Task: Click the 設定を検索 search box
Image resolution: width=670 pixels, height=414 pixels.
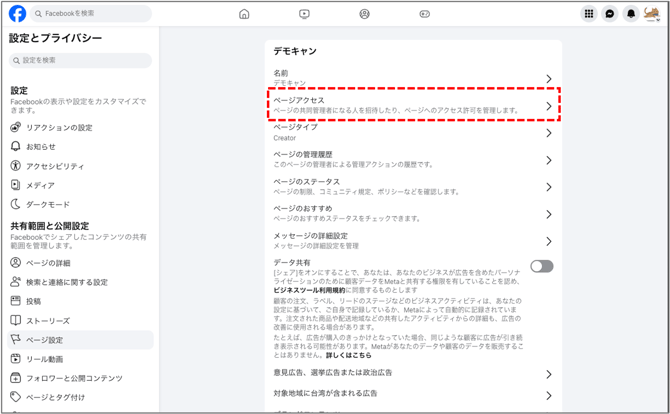Action: pyautogui.click(x=80, y=61)
